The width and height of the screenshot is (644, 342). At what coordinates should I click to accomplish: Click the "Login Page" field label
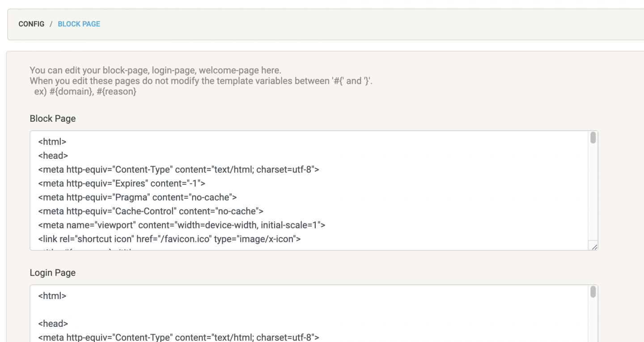coord(53,273)
